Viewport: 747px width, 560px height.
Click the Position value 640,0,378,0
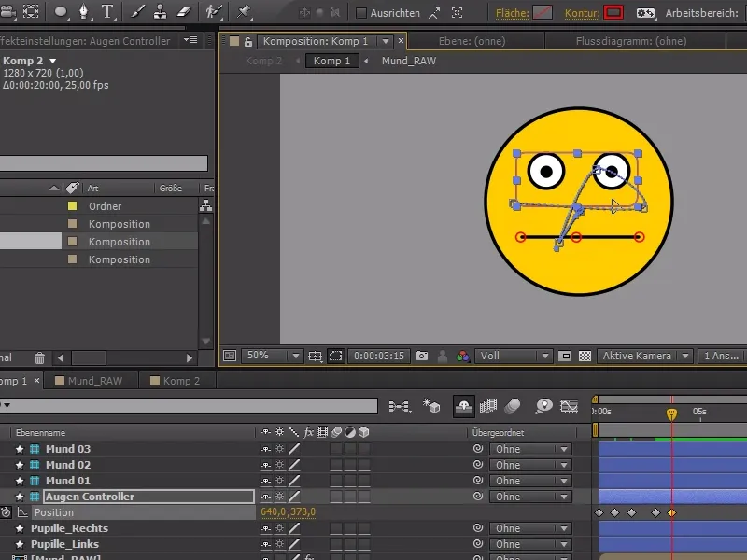point(288,511)
